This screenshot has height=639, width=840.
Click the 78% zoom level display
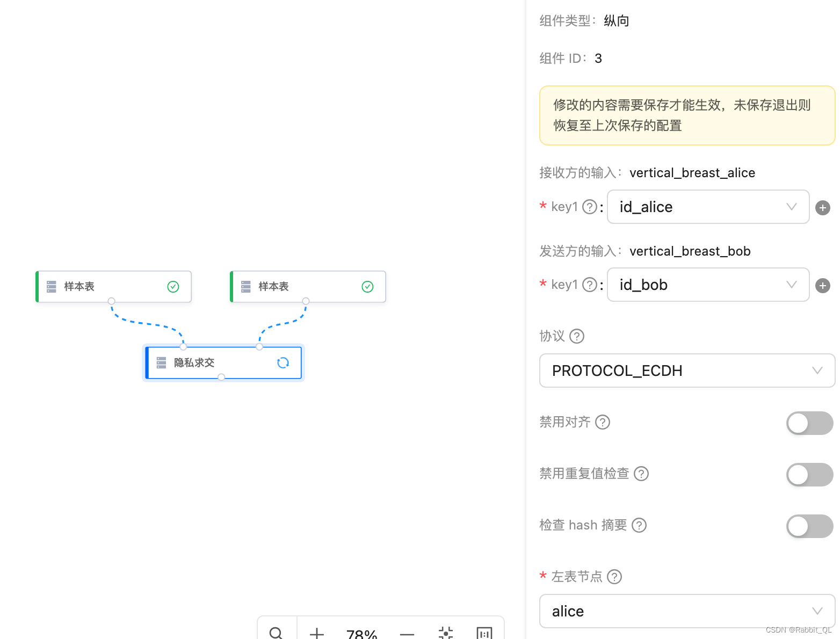click(x=361, y=633)
